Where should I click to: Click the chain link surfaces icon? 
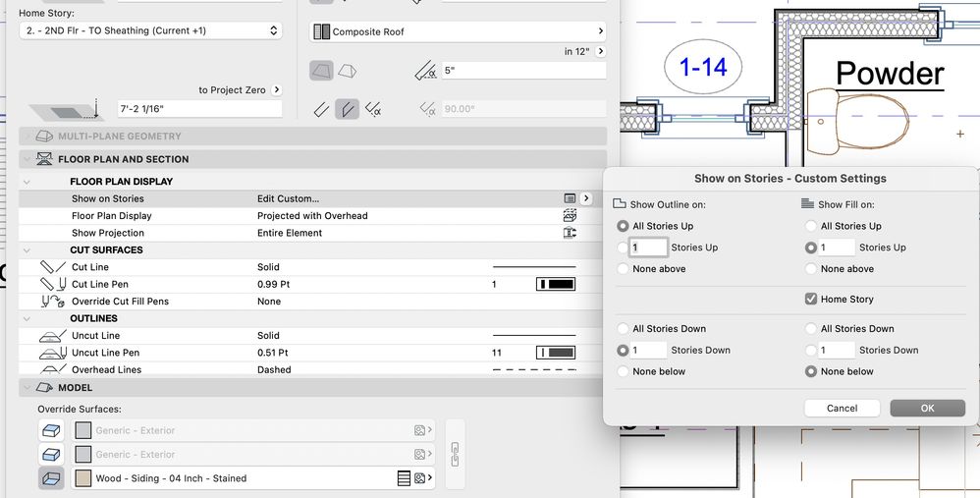pos(455,454)
